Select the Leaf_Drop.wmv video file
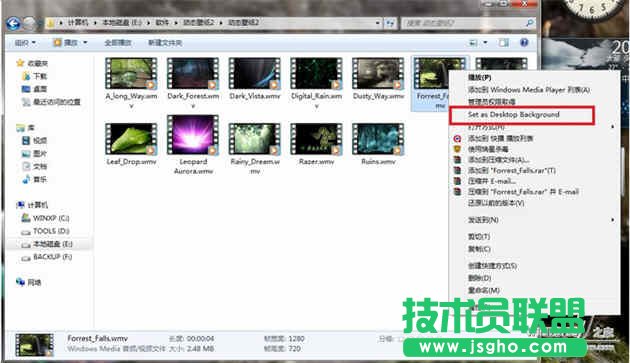The image size is (630, 363). tap(131, 144)
